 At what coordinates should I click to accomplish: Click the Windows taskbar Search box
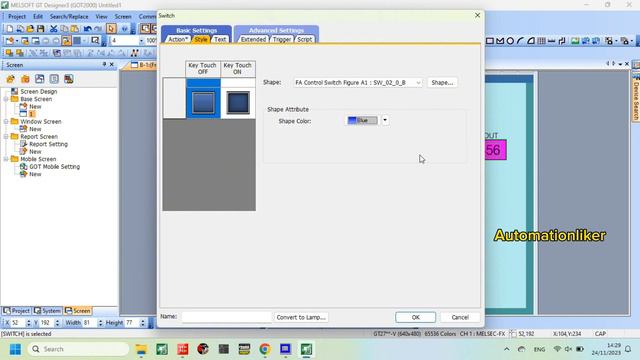click(78, 349)
